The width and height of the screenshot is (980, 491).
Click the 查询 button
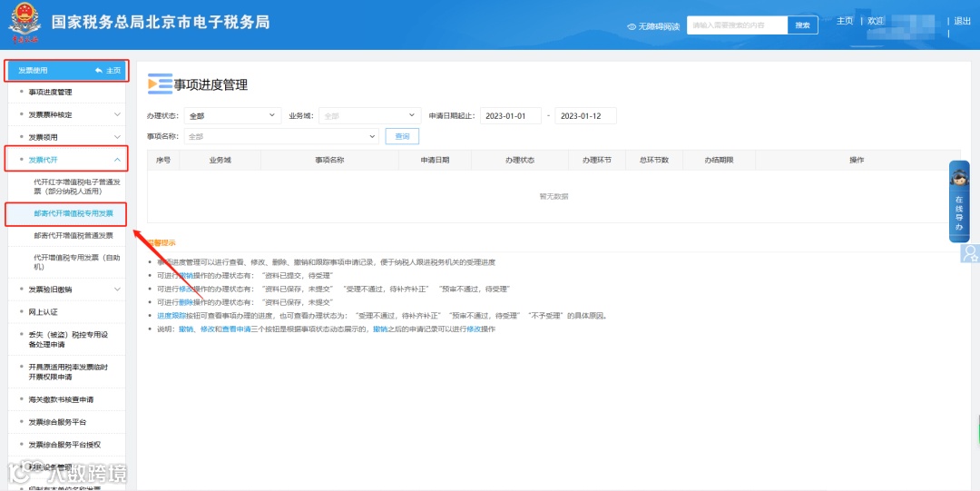(x=402, y=136)
